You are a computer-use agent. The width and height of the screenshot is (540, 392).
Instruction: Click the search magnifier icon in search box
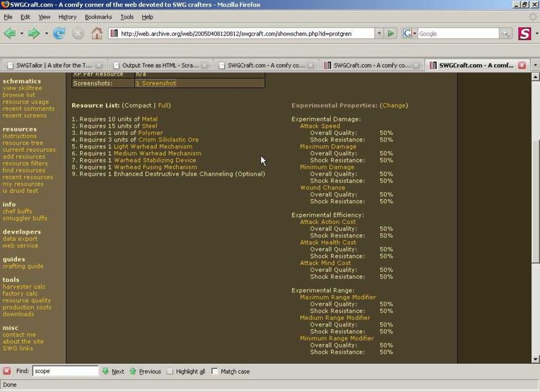pyautogui.click(x=505, y=33)
